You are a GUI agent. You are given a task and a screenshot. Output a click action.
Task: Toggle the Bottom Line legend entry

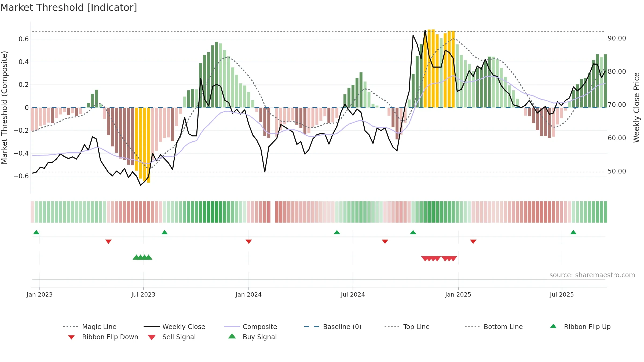click(x=494, y=327)
